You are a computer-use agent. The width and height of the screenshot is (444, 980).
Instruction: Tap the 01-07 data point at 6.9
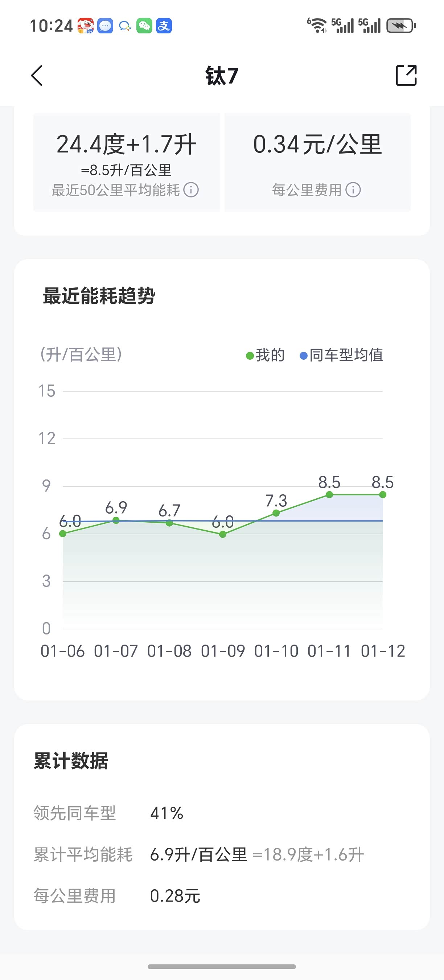pos(116,520)
